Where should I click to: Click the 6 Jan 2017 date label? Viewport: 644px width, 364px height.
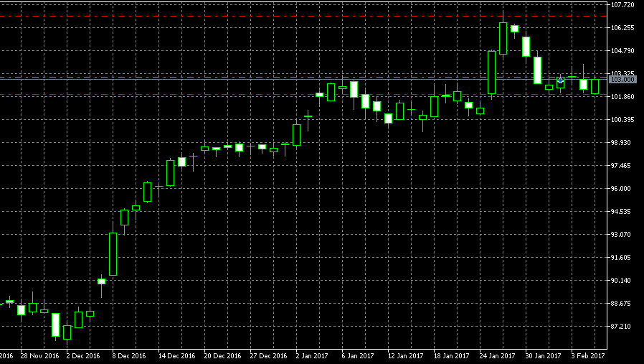click(x=358, y=356)
